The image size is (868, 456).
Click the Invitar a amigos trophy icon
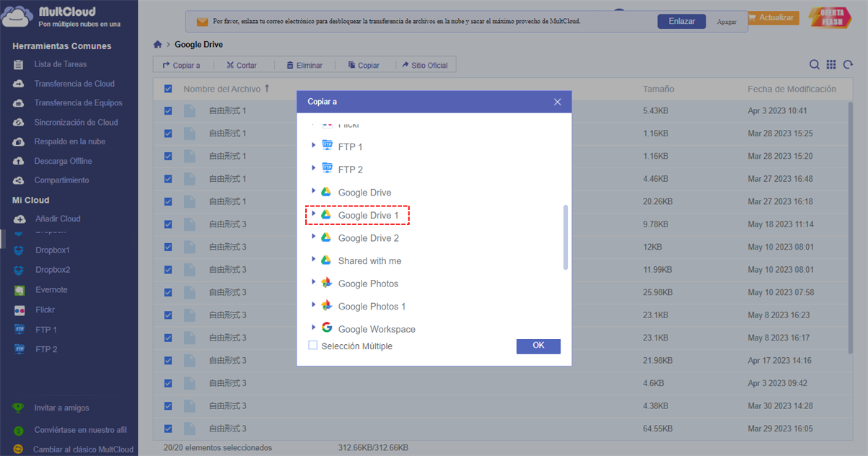(x=19, y=408)
